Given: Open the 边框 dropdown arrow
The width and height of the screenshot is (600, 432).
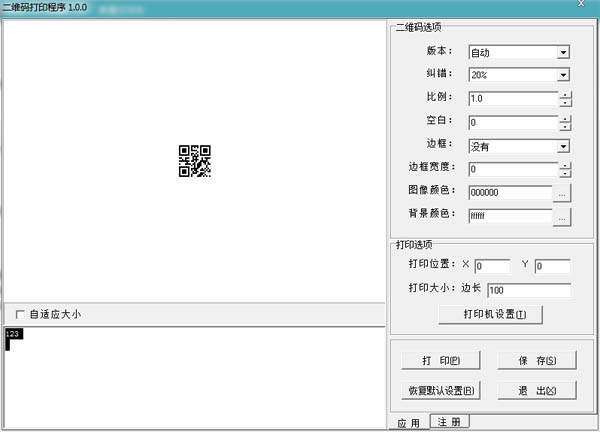Looking at the screenshot, I should (563, 147).
